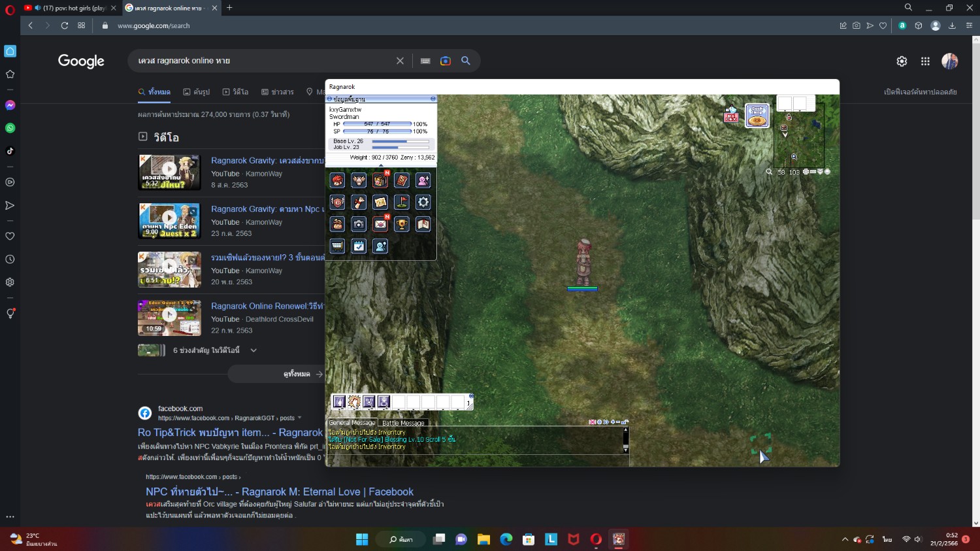
Task: Expand the facebook.com result options arrow
Action: pos(300,418)
